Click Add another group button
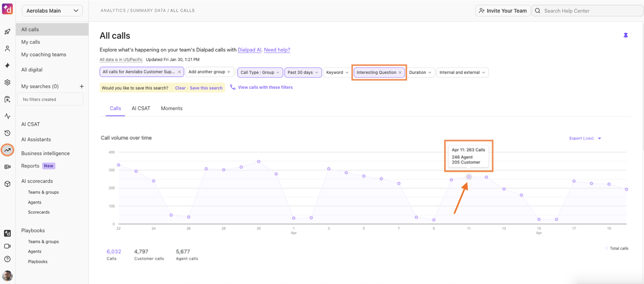The image size is (644, 284). point(209,72)
